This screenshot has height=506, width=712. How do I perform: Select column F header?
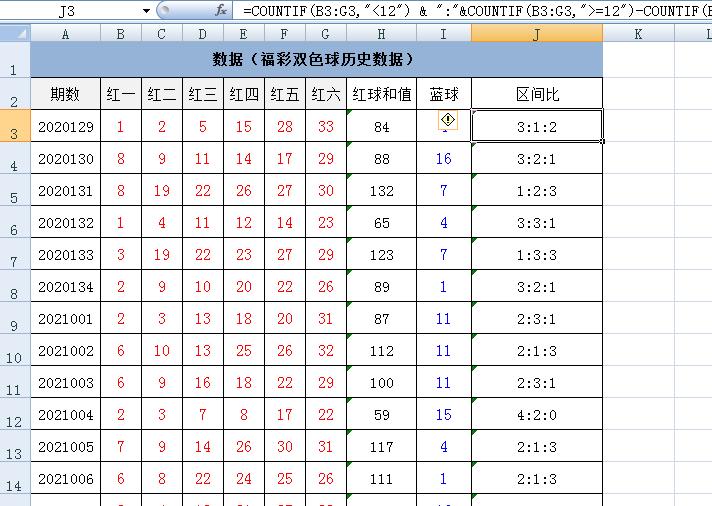click(285, 34)
